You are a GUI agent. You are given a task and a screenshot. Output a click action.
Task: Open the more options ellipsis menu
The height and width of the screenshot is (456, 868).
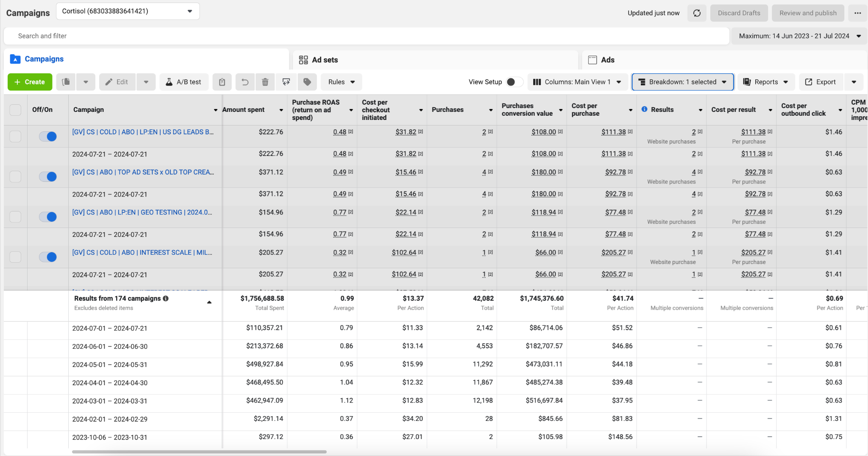tap(857, 13)
